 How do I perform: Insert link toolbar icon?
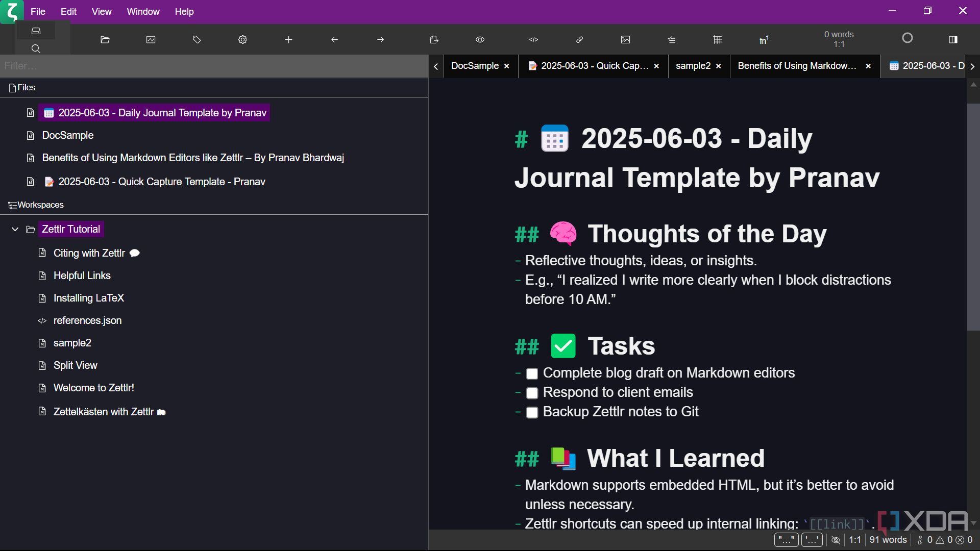pos(580,40)
